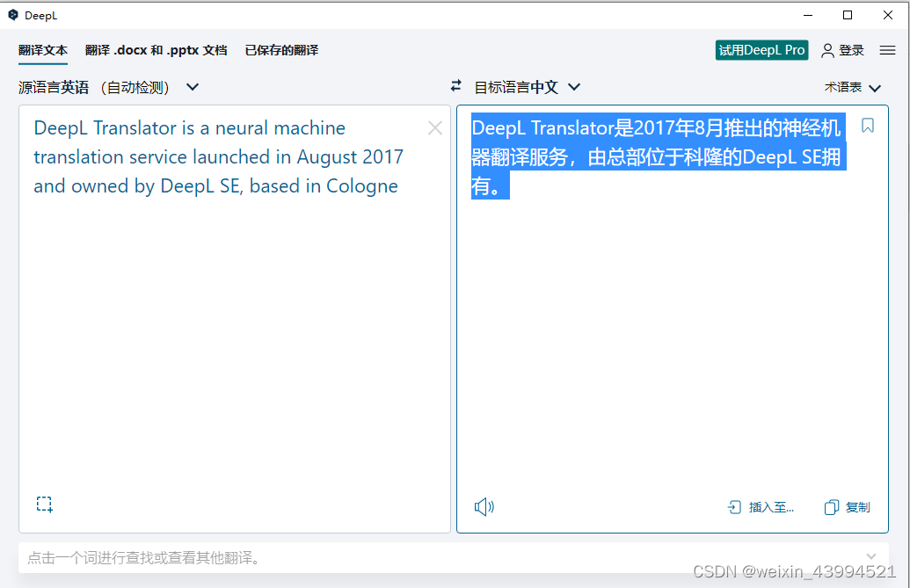Swap source and target languages
The image size is (910, 588).
(x=456, y=86)
